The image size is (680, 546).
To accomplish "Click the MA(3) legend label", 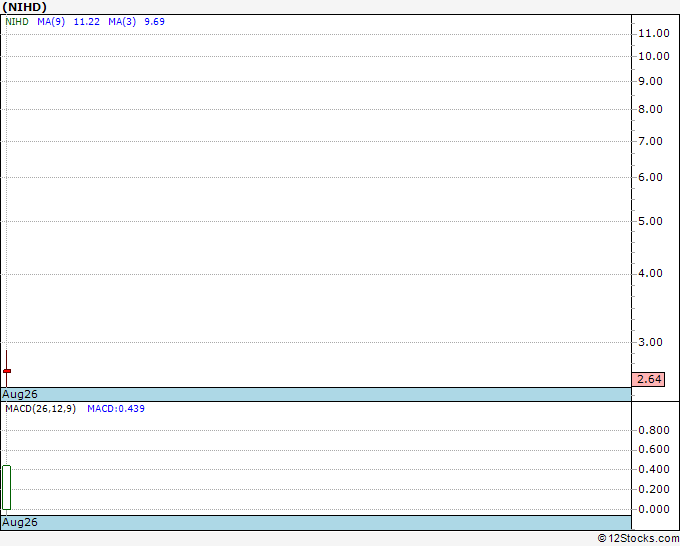I will [122, 22].
